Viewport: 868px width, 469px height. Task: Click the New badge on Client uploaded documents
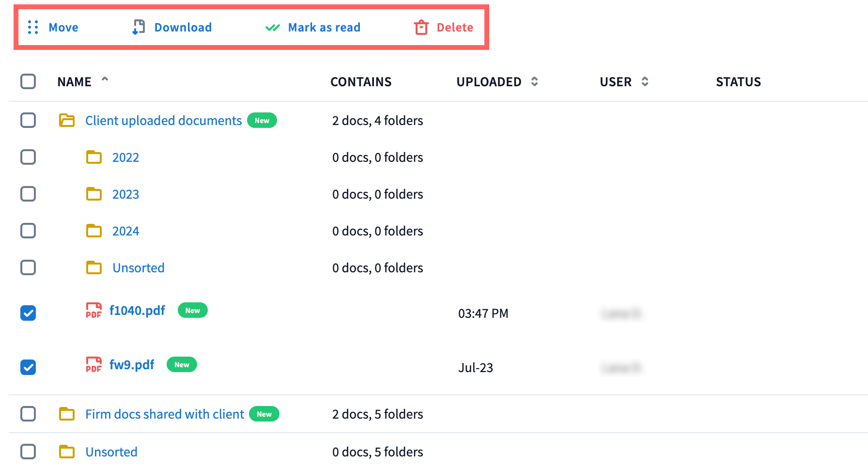pyautogui.click(x=262, y=121)
